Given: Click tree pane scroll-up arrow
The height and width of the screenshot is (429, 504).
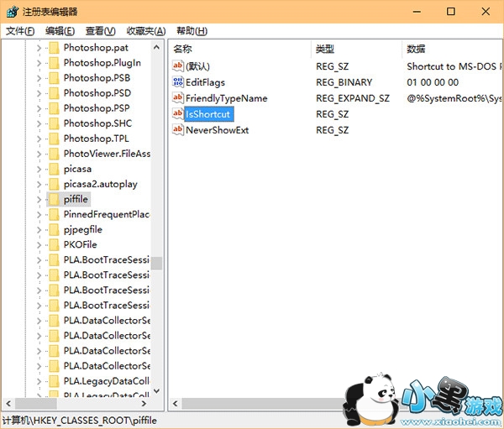Looking at the screenshot, I should pos(156,48).
